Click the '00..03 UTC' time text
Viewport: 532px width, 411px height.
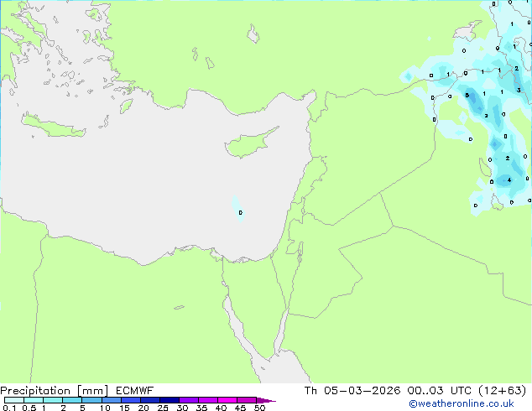(440, 391)
